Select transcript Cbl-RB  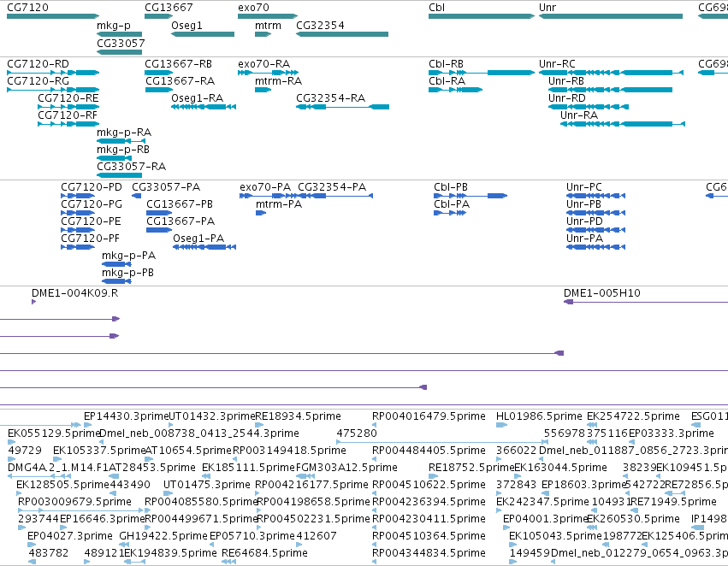(482, 73)
